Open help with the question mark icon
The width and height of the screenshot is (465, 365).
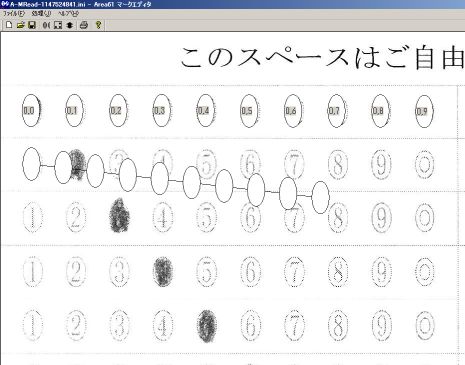(x=98, y=25)
